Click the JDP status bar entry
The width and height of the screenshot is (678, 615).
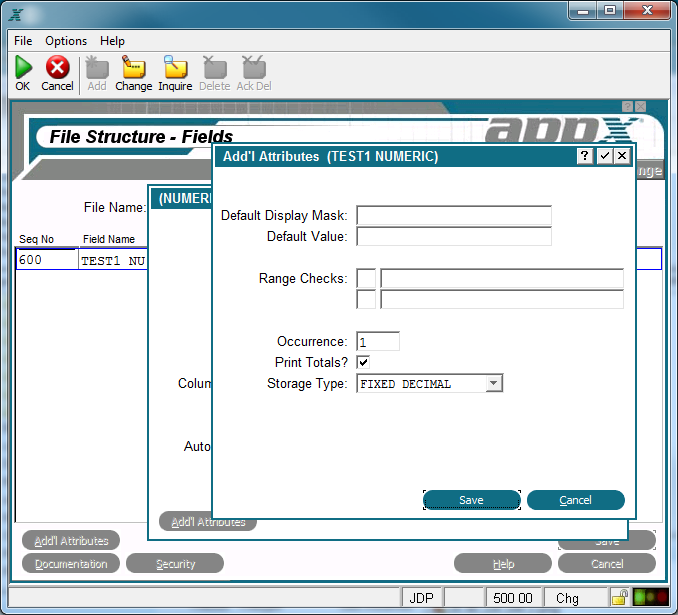click(x=422, y=597)
